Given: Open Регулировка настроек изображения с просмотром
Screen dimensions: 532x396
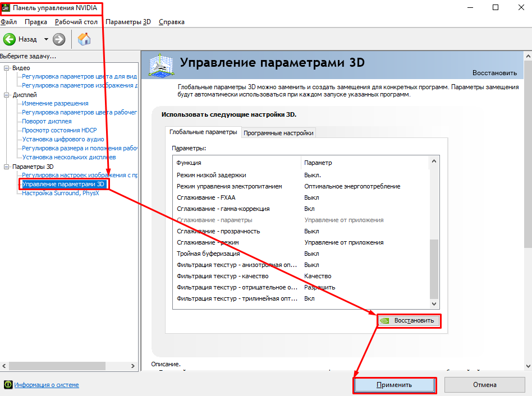Looking at the screenshot, I should pyautogui.click(x=79, y=176).
